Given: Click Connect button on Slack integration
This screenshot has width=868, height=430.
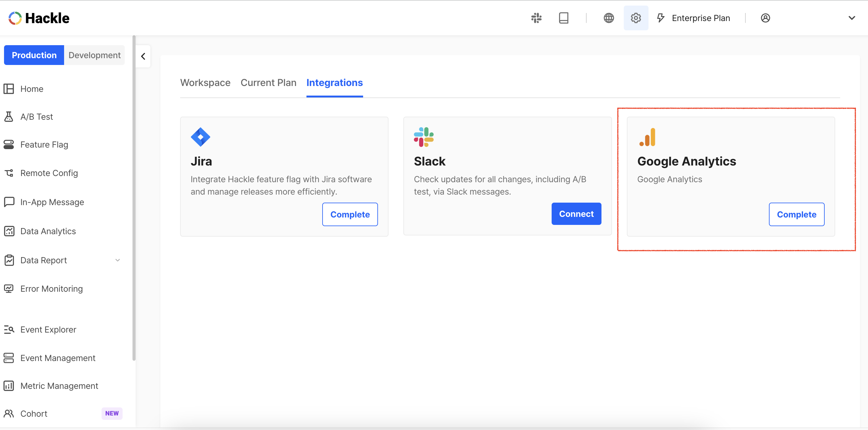Looking at the screenshot, I should [x=576, y=214].
